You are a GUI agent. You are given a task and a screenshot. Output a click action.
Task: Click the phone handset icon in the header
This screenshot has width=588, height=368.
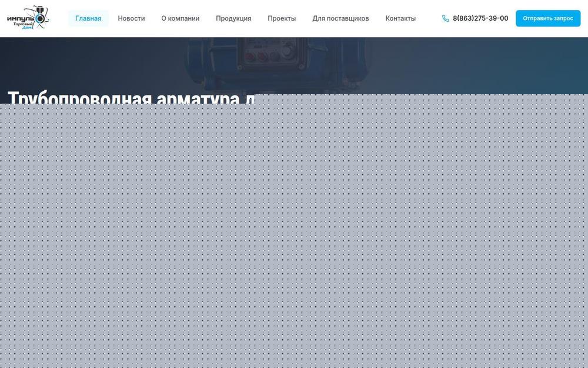tap(446, 18)
